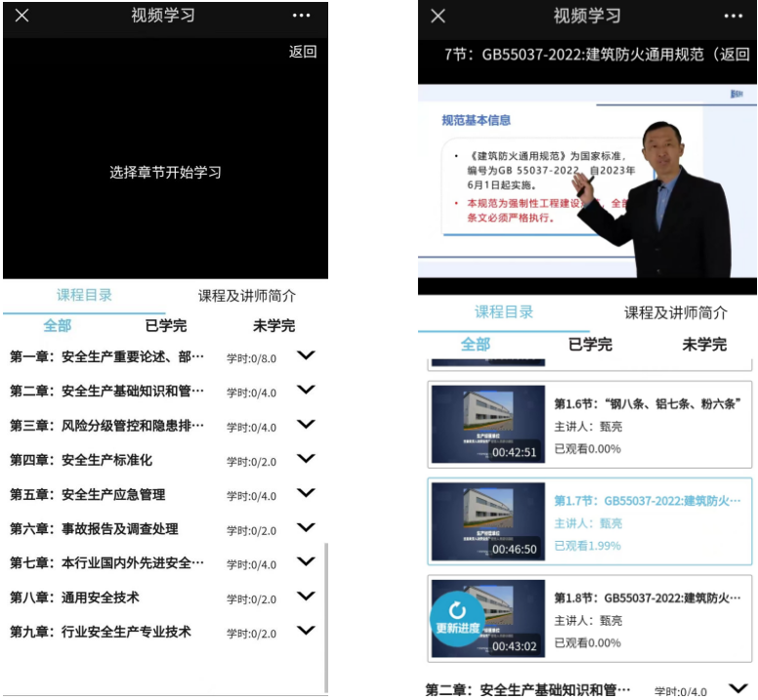Expand 第九章 行业安全生产专业技术 chevron
Viewport: 758px width, 700px height.
click(306, 631)
